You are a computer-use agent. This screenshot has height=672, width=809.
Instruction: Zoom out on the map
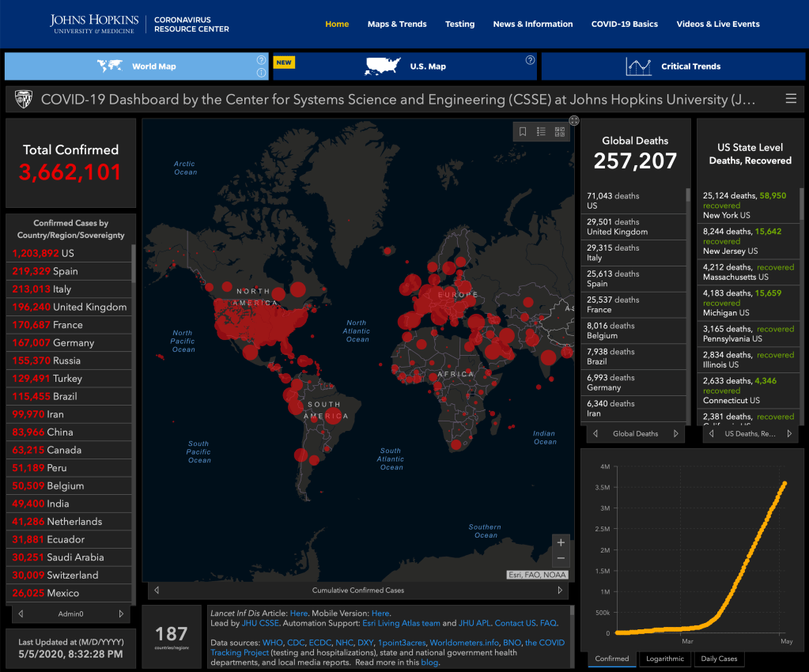[x=561, y=559]
